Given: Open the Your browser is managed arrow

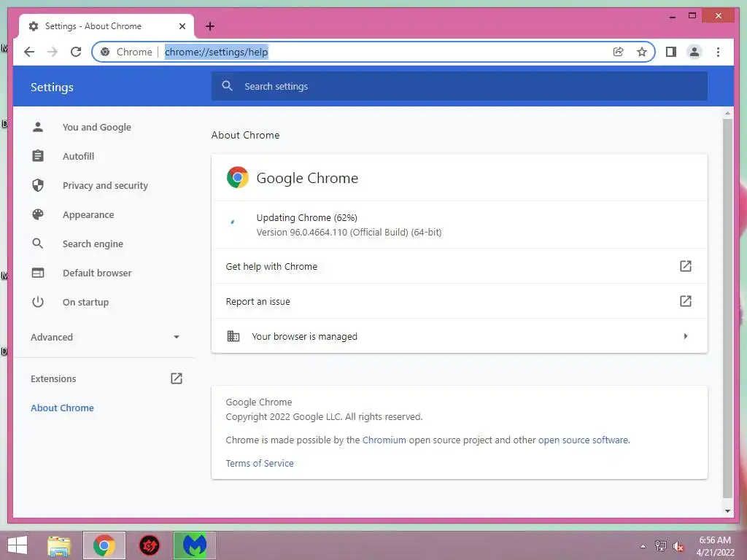Looking at the screenshot, I should point(686,336).
